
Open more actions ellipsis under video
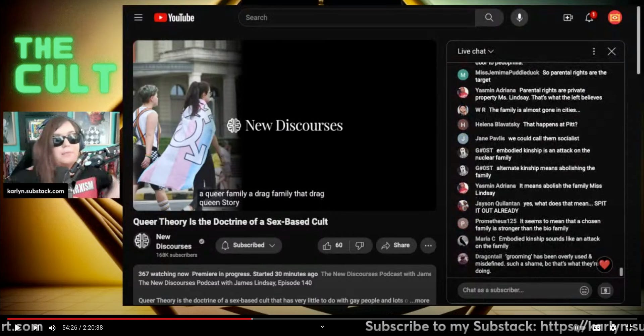(428, 245)
